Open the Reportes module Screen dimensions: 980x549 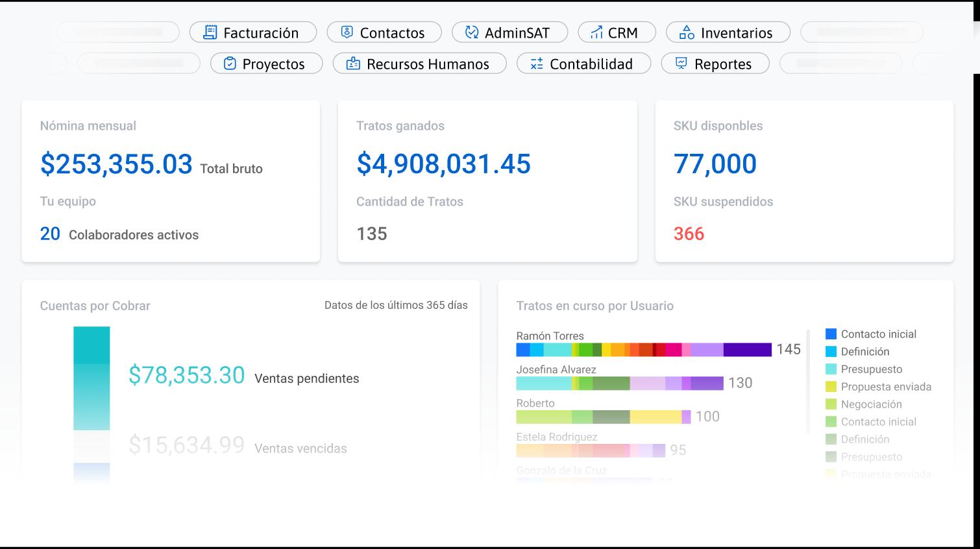[x=715, y=63]
